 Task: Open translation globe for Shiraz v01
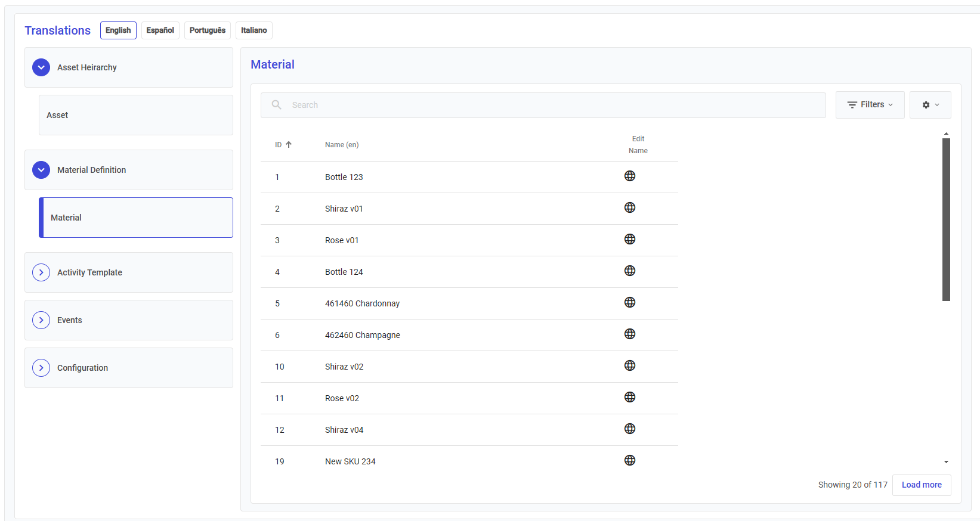(629, 207)
